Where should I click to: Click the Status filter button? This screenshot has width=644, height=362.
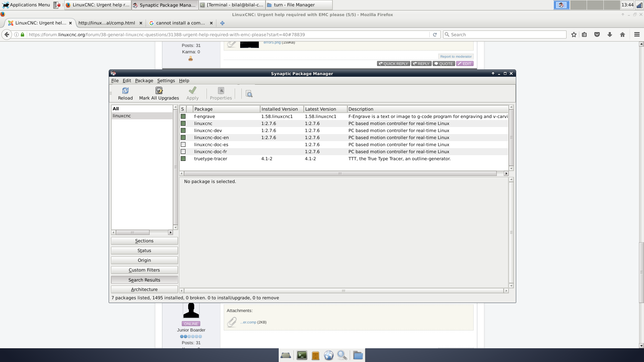click(144, 251)
